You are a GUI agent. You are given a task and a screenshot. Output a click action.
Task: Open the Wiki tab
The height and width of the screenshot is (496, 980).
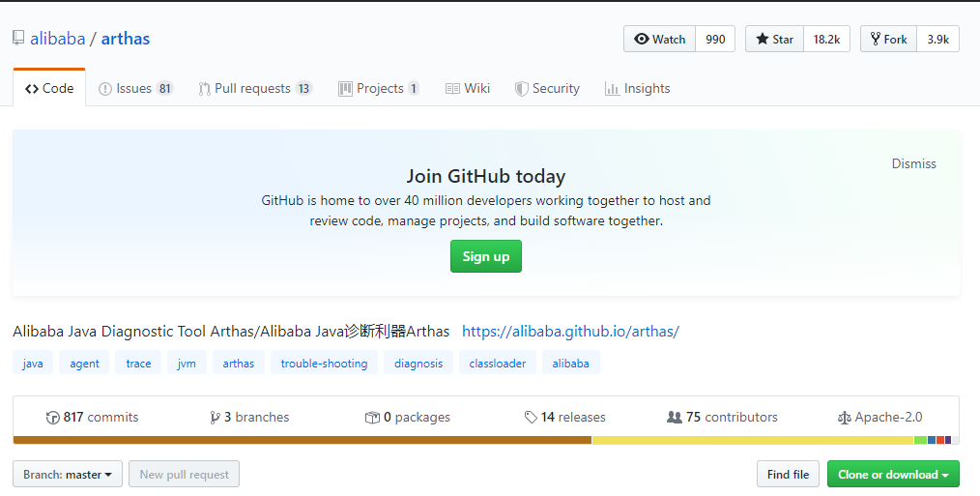468,88
